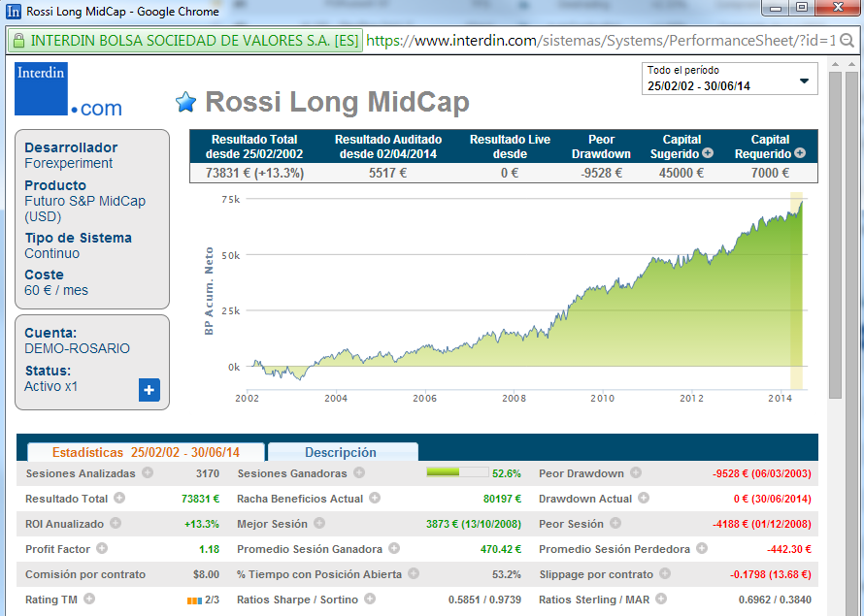Switch to the Descripción tab
The height and width of the screenshot is (616, 864).
[343, 452]
